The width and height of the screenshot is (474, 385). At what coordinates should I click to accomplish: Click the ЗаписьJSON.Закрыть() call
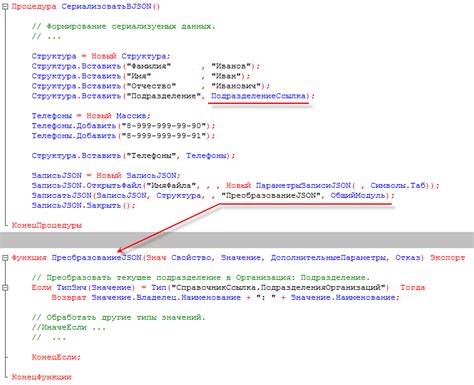tap(84, 205)
